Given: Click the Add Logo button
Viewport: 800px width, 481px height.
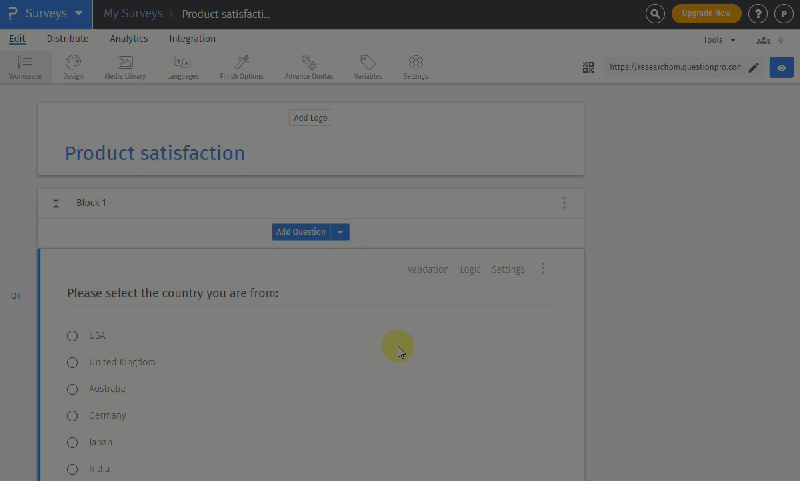Looking at the screenshot, I should click(310, 118).
